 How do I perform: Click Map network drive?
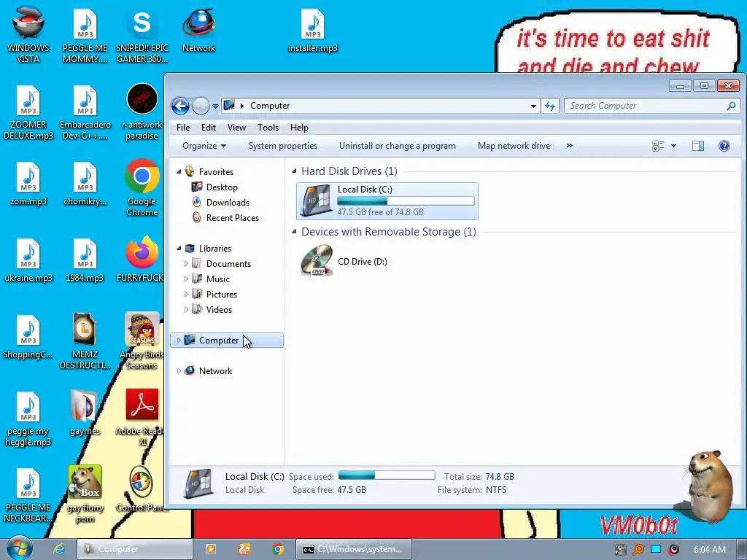click(x=514, y=146)
